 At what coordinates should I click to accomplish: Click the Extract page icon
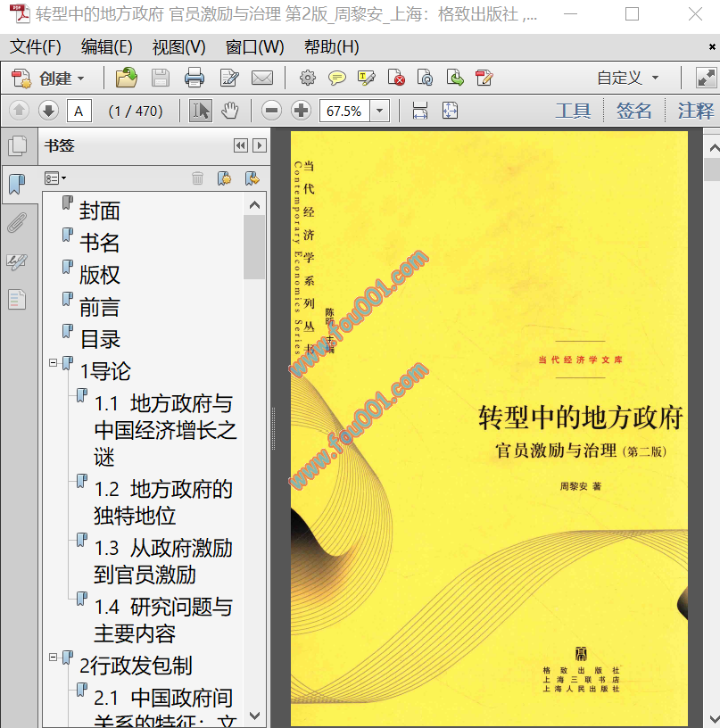tap(455, 78)
